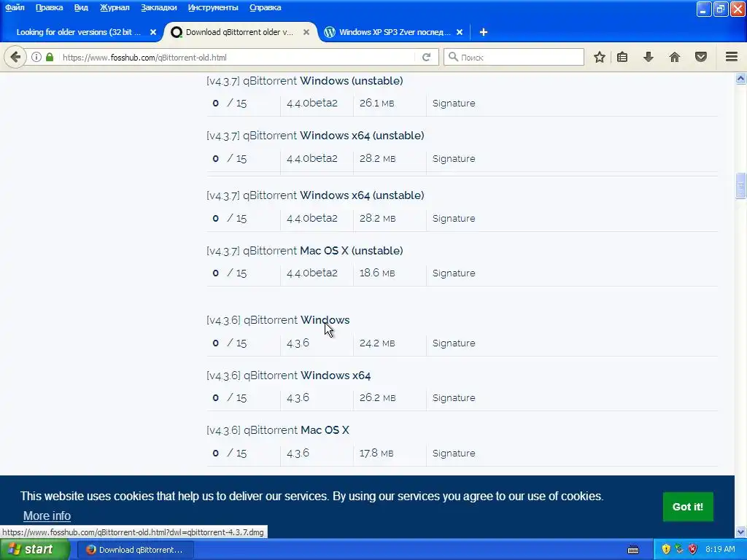Show bookmarks list icon in toolbar
747x560 pixels.
pyautogui.click(x=622, y=57)
